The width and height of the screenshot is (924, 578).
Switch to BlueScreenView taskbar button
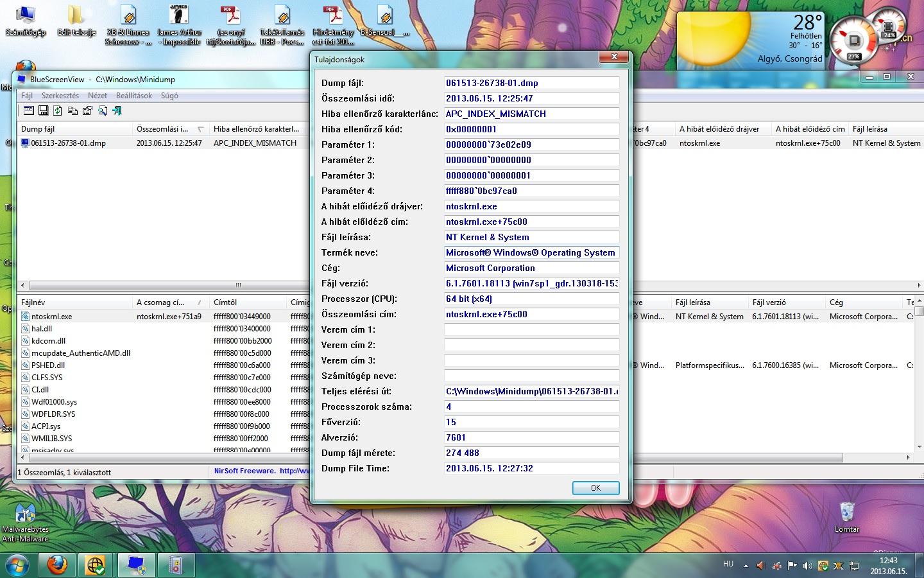[x=136, y=565]
